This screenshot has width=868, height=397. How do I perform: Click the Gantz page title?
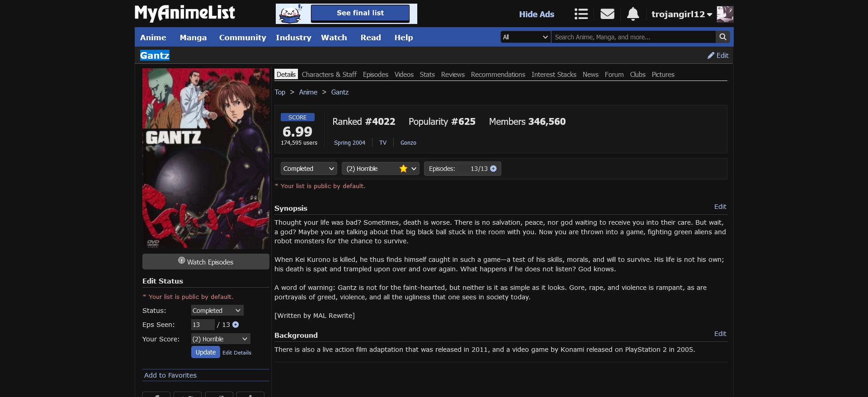pos(155,55)
